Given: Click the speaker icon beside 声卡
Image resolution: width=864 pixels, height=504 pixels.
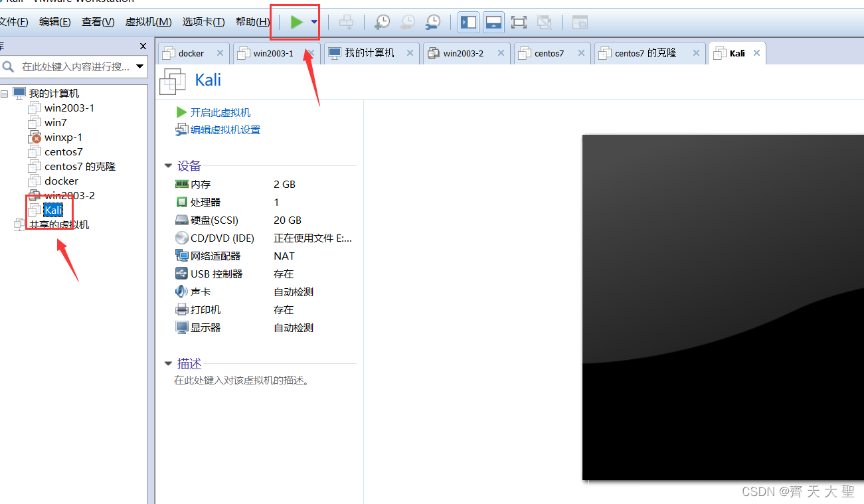Looking at the screenshot, I should click(x=181, y=292).
